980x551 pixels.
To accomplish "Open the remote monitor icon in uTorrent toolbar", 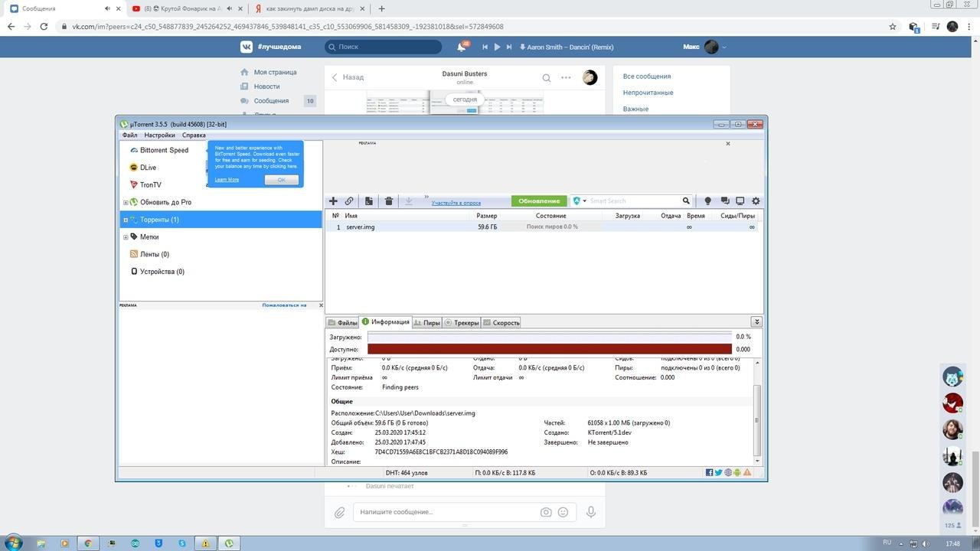I will pos(740,201).
